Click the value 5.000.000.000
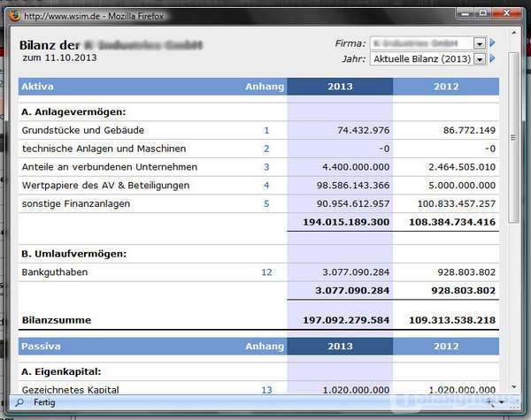This screenshot has width=531, height=420. point(462,186)
